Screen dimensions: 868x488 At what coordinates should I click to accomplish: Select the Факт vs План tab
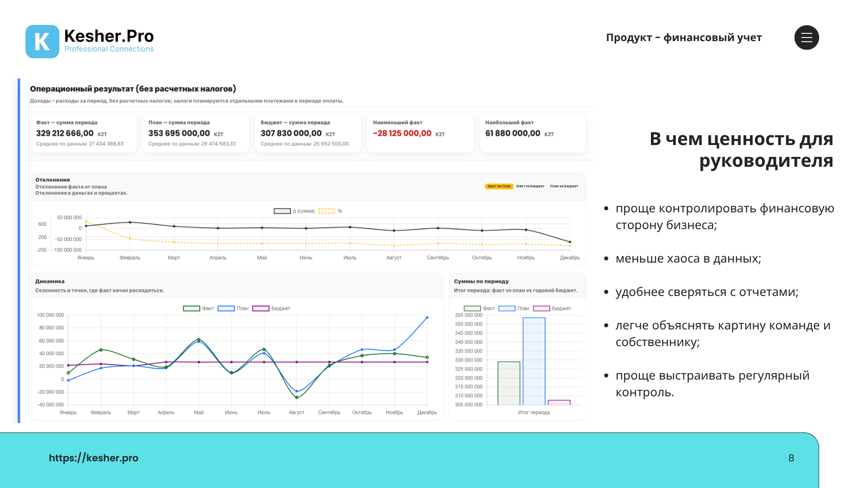pos(499,186)
